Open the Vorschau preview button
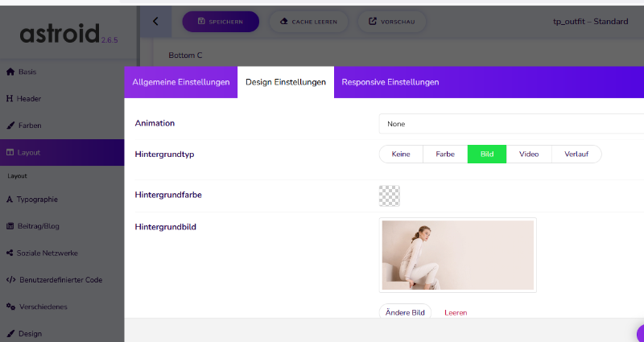The height and width of the screenshot is (342, 644). [x=392, y=22]
